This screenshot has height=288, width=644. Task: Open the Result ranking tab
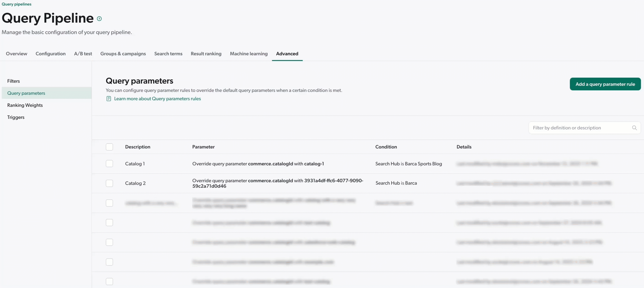point(206,53)
